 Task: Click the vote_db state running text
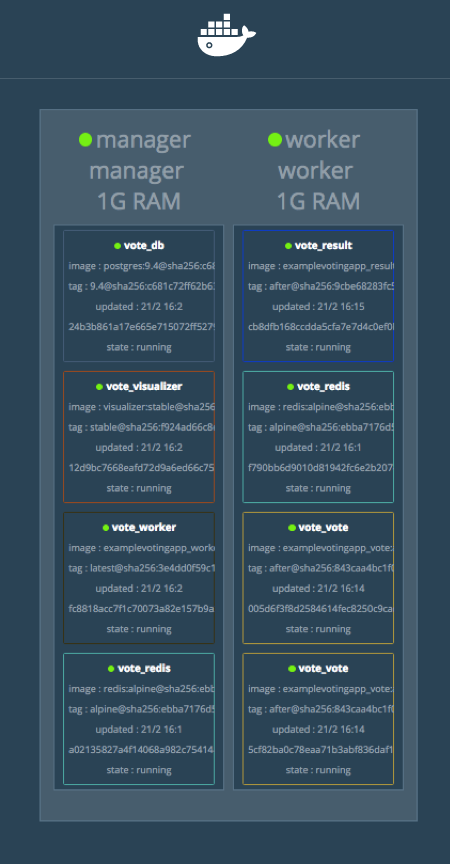(x=139, y=347)
